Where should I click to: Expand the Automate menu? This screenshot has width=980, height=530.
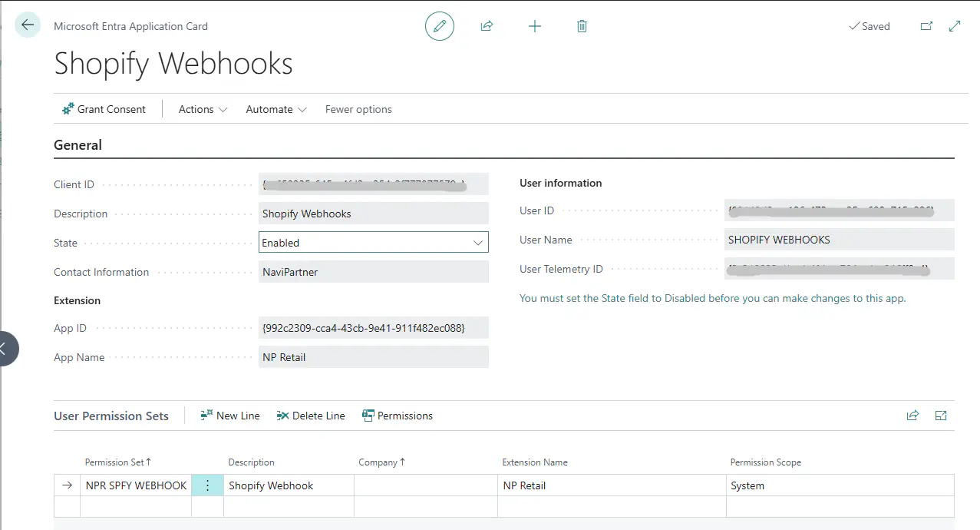tap(276, 109)
